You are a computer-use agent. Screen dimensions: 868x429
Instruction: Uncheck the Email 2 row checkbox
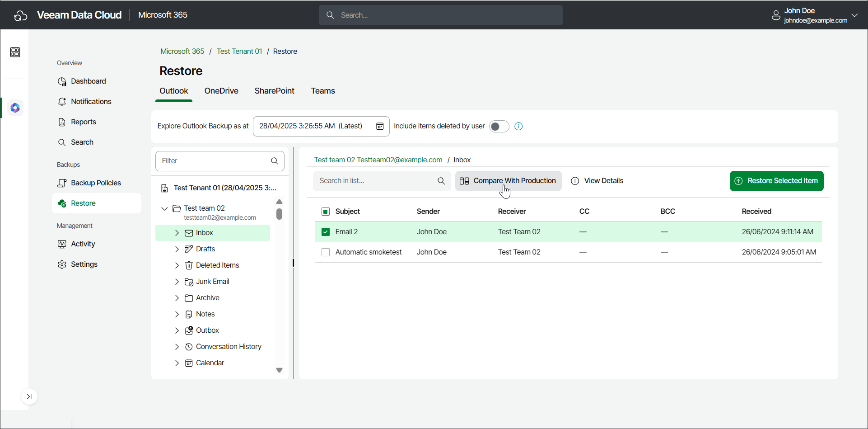coord(325,232)
